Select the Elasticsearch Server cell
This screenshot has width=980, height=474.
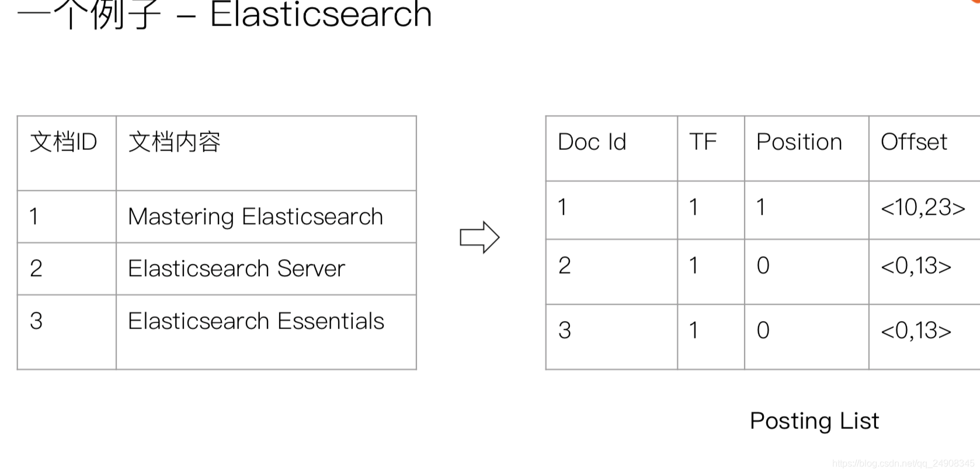coord(266,269)
